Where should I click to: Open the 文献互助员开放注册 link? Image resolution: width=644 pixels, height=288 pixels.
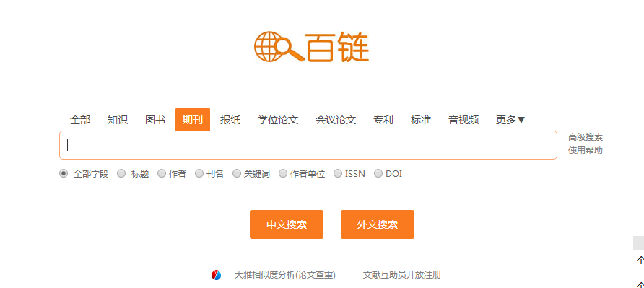(x=402, y=275)
